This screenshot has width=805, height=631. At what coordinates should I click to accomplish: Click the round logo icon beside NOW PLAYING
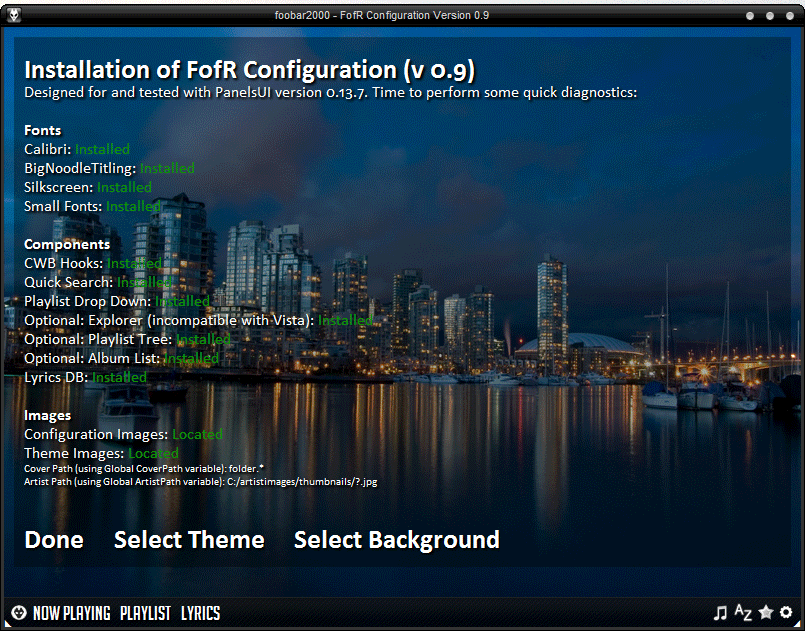pos(18,613)
